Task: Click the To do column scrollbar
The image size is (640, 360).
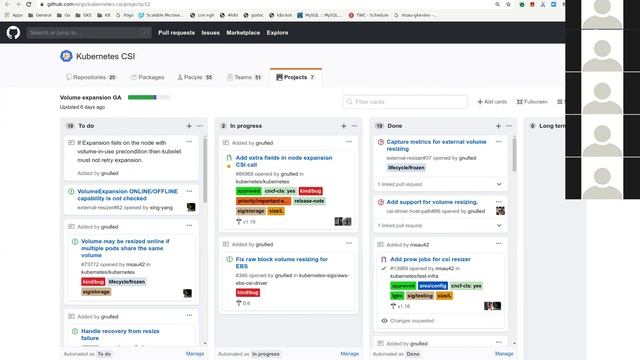Action: 205,171
